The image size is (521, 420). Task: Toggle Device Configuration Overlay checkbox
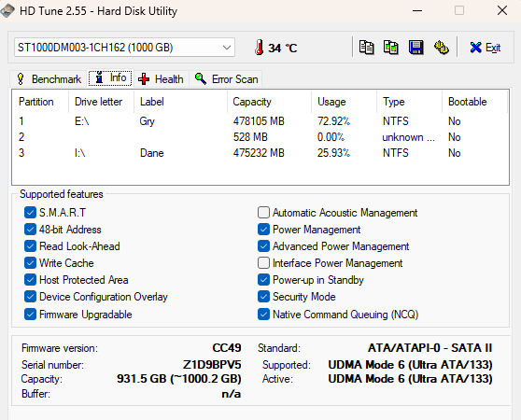[30, 297]
